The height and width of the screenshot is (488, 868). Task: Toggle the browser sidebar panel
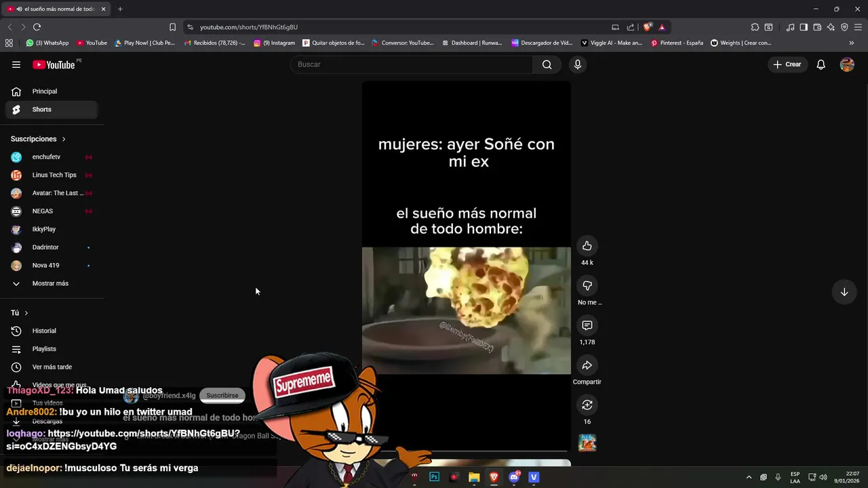point(804,27)
